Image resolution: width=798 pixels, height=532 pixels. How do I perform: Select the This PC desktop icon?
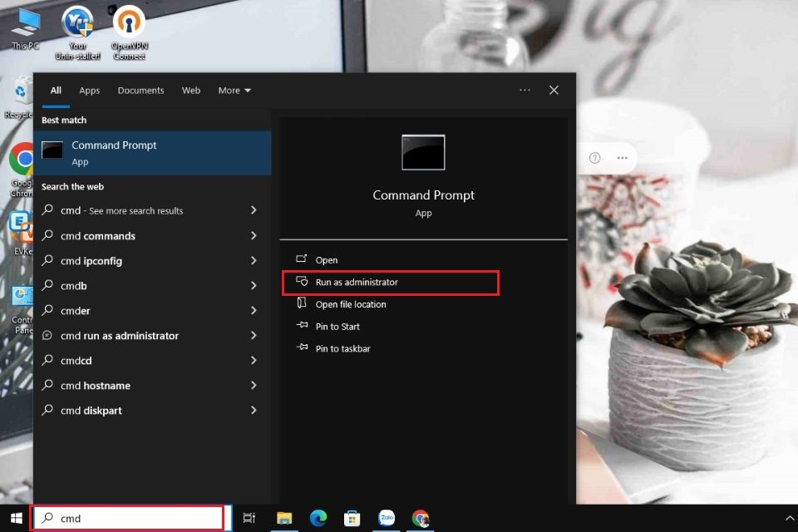(x=25, y=28)
